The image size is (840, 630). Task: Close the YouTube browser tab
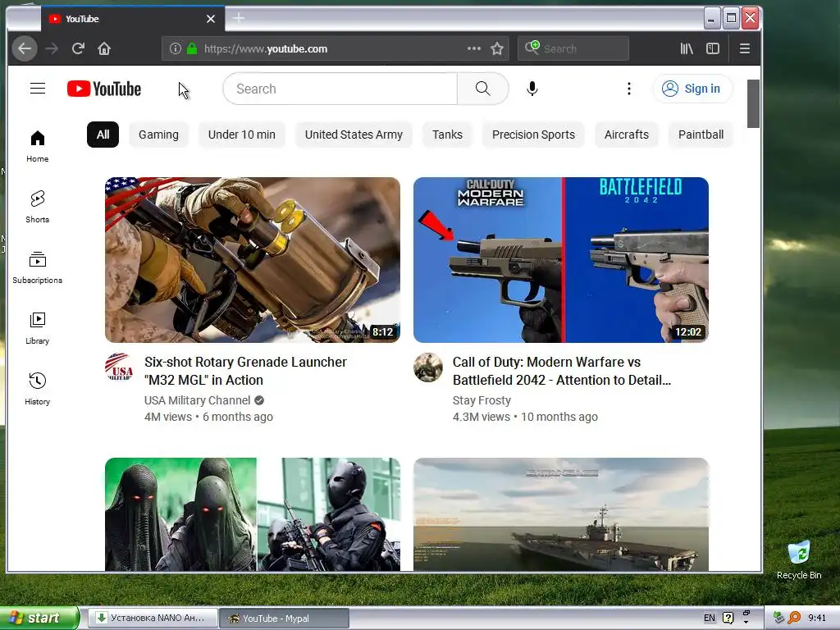[211, 19]
